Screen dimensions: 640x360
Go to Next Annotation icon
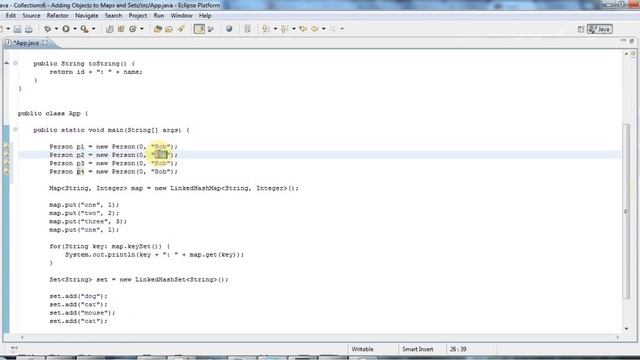tap(266, 29)
